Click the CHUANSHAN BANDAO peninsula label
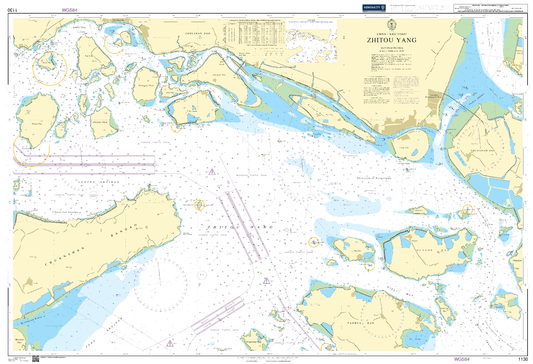 point(92,244)
